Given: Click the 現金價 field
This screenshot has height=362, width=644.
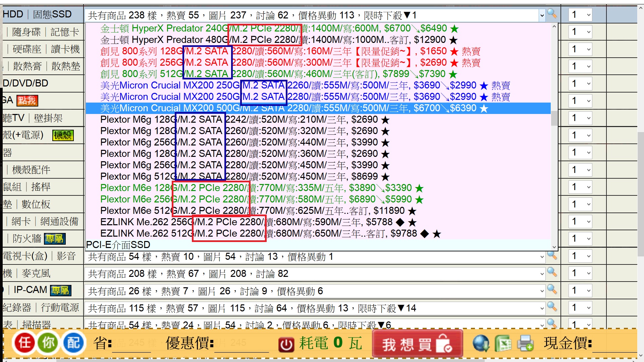Looking at the screenshot, I should point(614,344).
